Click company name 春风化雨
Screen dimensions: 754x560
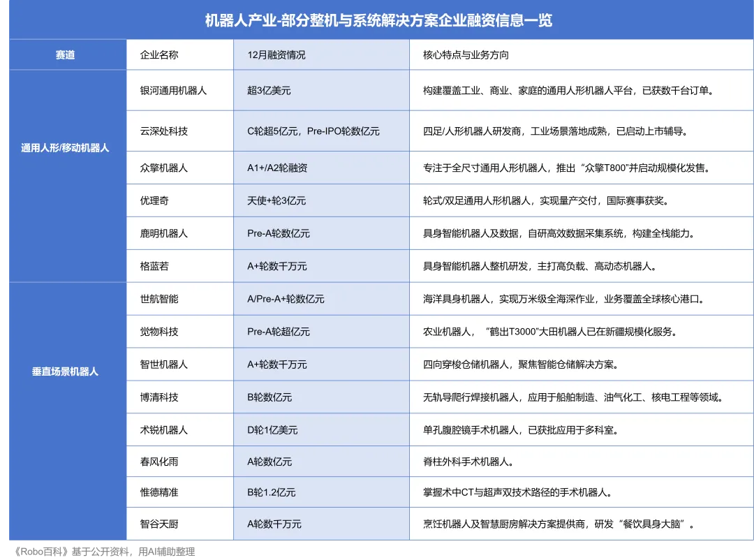pyautogui.click(x=159, y=462)
